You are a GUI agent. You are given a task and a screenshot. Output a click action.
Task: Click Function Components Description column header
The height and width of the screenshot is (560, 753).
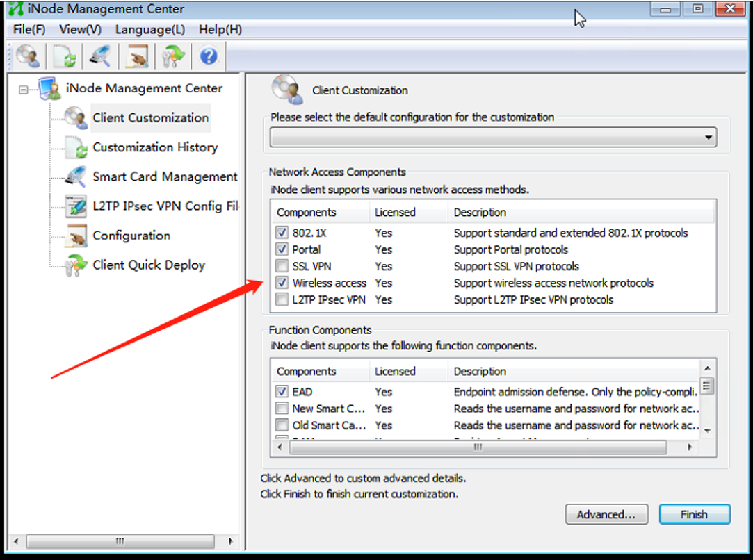[x=574, y=372]
